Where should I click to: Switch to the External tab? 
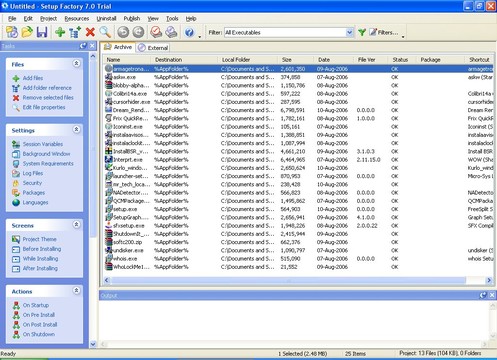[153, 48]
